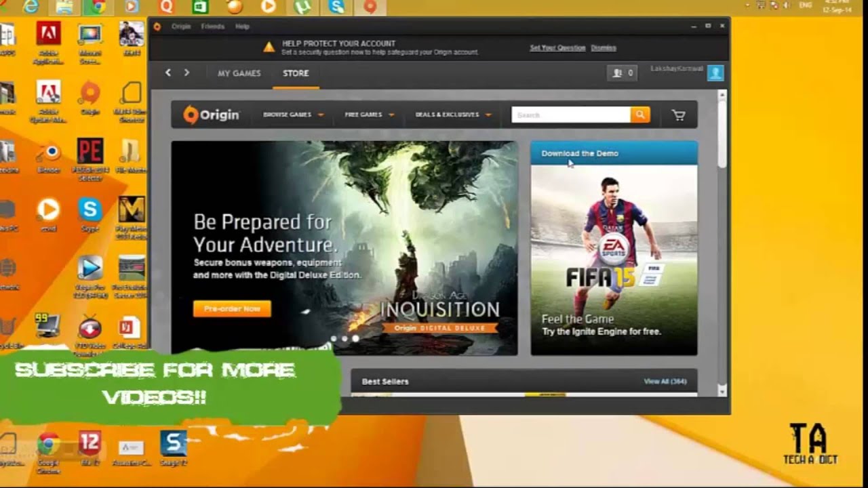Open the FIFA game desktop shortcut

coord(132,39)
